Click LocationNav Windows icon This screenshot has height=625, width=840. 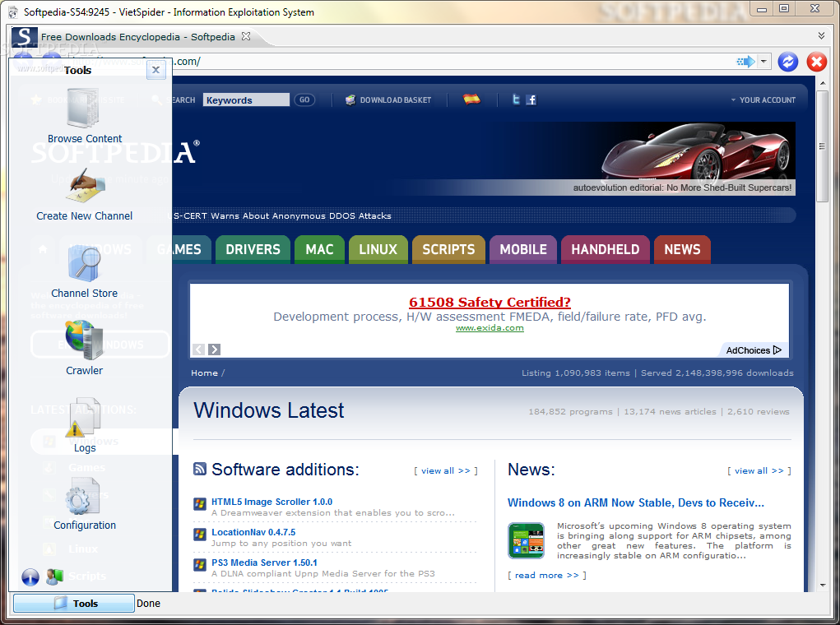pos(200,534)
